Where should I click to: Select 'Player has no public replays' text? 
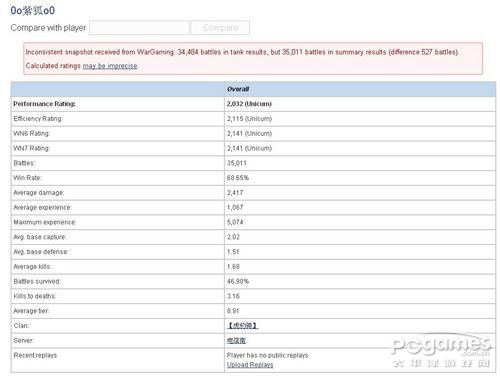pos(267,355)
